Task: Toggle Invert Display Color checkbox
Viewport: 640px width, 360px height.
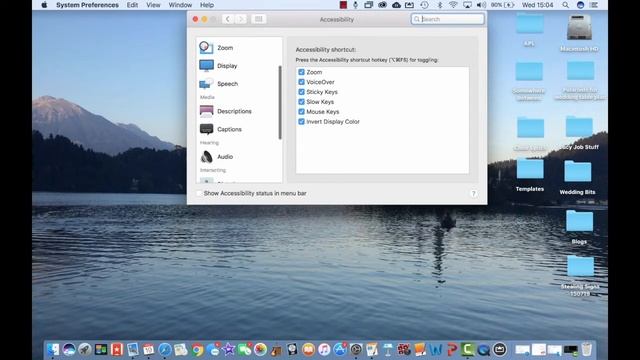Action: 301,122
